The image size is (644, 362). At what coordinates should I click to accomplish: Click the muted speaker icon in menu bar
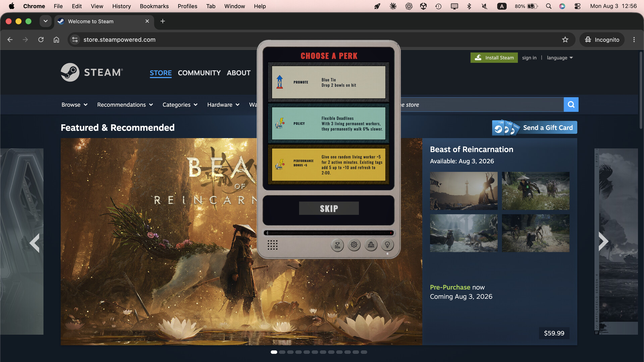point(484,6)
